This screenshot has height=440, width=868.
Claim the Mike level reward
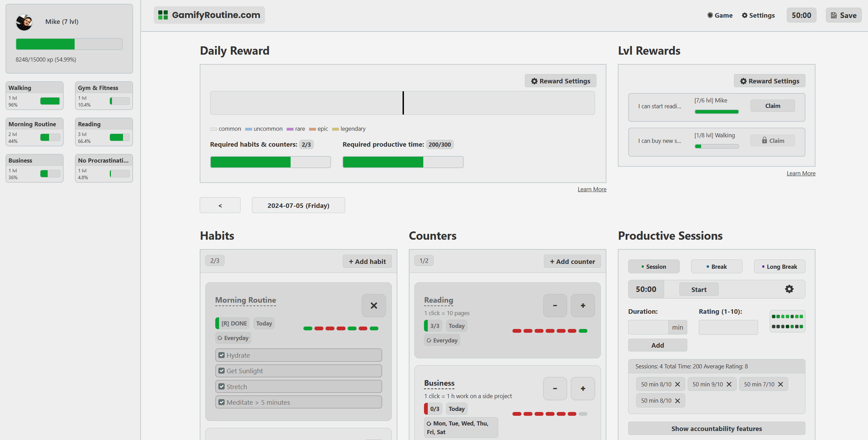pos(773,106)
